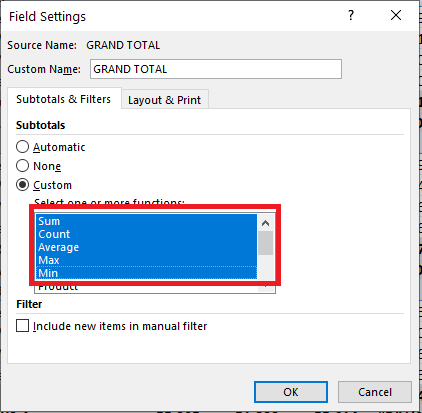Click the functions list scrollbar thumb

pyautogui.click(x=265, y=243)
